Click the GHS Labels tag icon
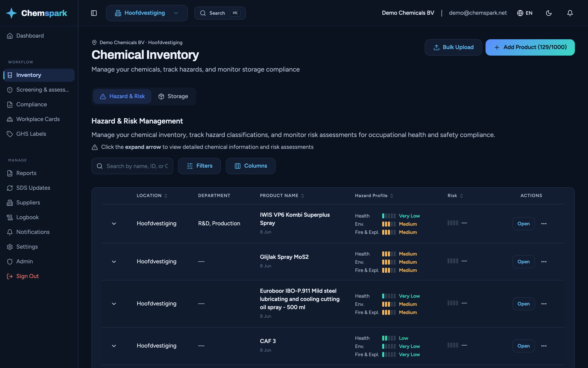 [10, 134]
